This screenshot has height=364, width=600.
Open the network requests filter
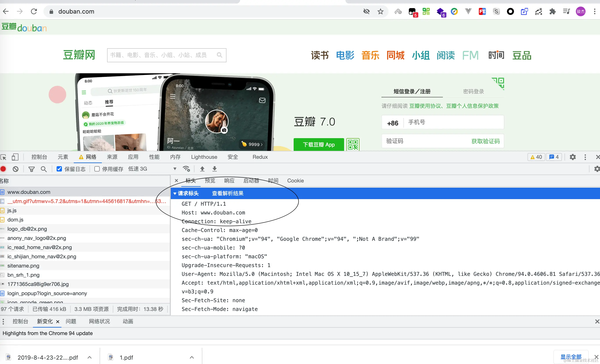coord(31,169)
